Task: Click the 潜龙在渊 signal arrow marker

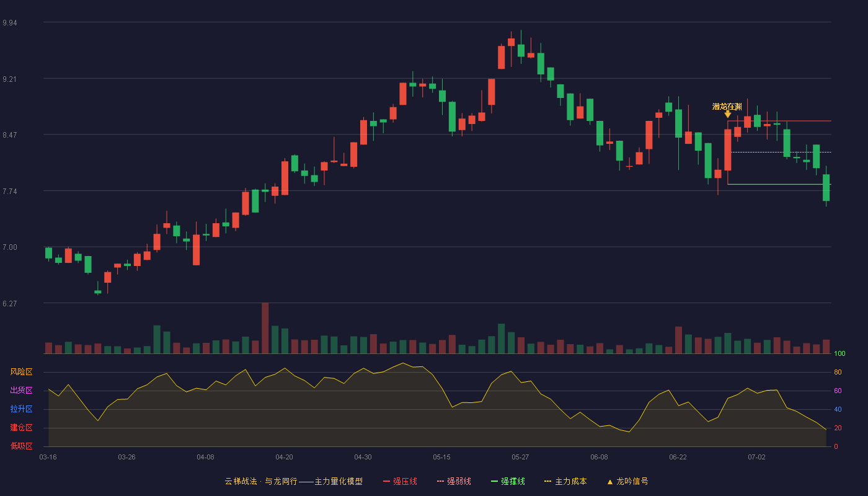Action: pyautogui.click(x=727, y=115)
